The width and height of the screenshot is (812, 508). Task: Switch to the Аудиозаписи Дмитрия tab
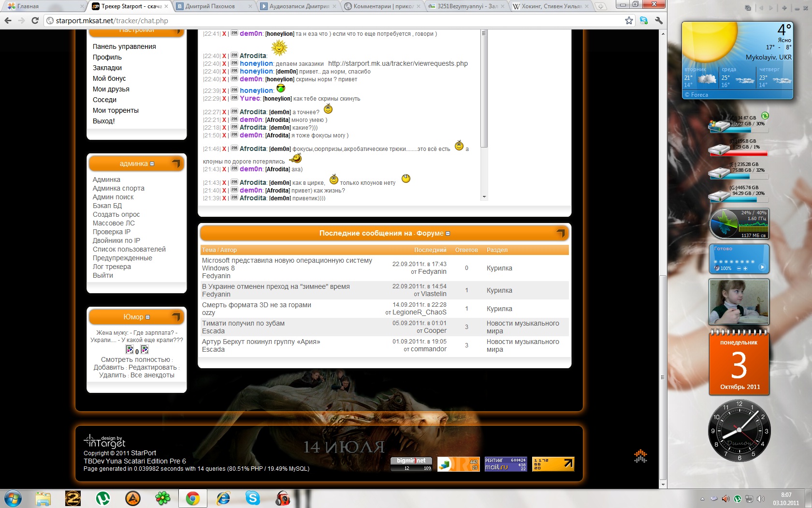coord(299,6)
